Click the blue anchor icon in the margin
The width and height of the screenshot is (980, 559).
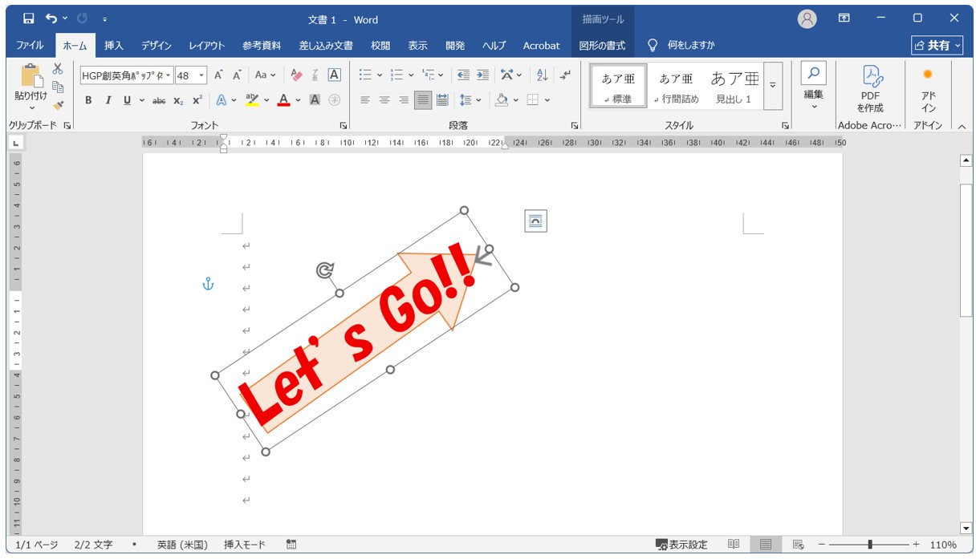[208, 284]
